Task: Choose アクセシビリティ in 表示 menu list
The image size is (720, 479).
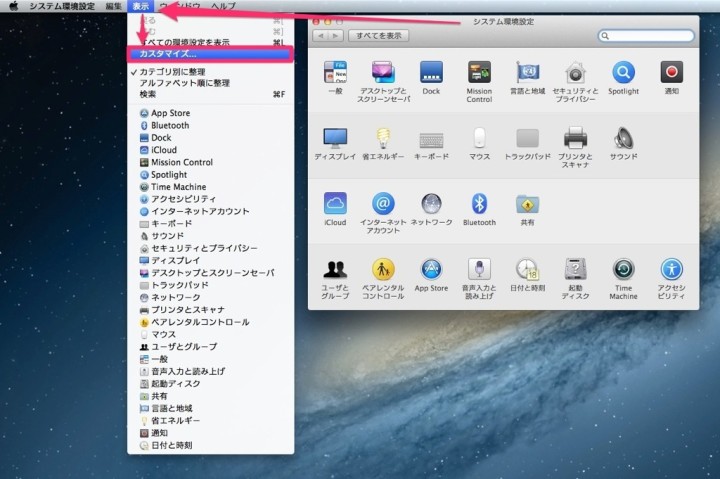Action: [210, 199]
